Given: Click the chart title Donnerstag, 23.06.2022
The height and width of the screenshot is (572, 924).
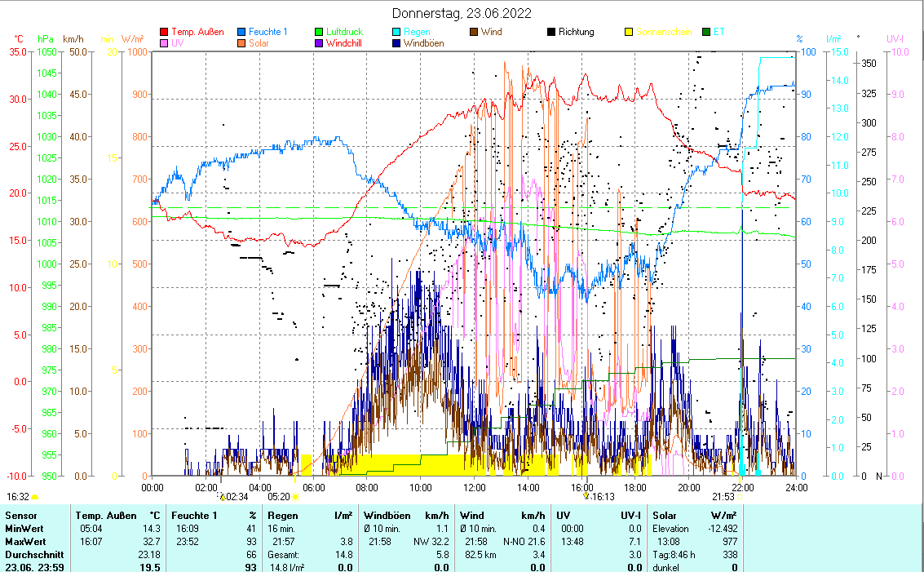Looking at the screenshot, I should pyautogui.click(x=462, y=14).
